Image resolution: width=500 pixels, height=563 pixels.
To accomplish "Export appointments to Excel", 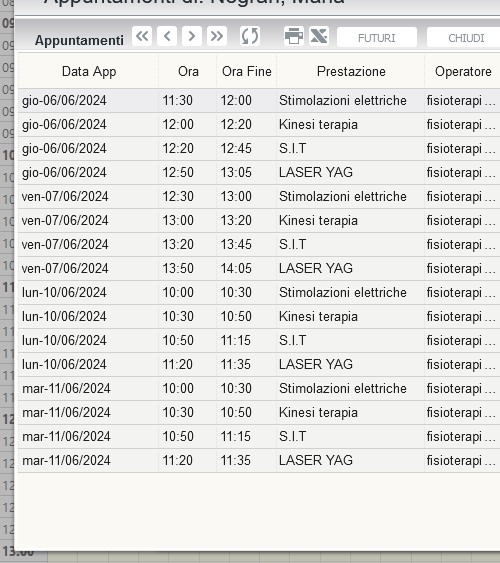I will [x=319, y=36].
